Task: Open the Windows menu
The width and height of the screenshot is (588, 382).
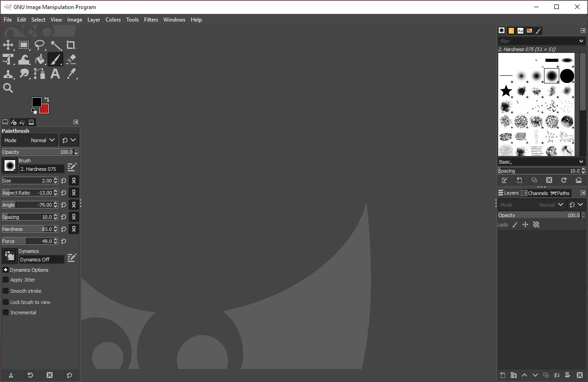Action: 174,20
